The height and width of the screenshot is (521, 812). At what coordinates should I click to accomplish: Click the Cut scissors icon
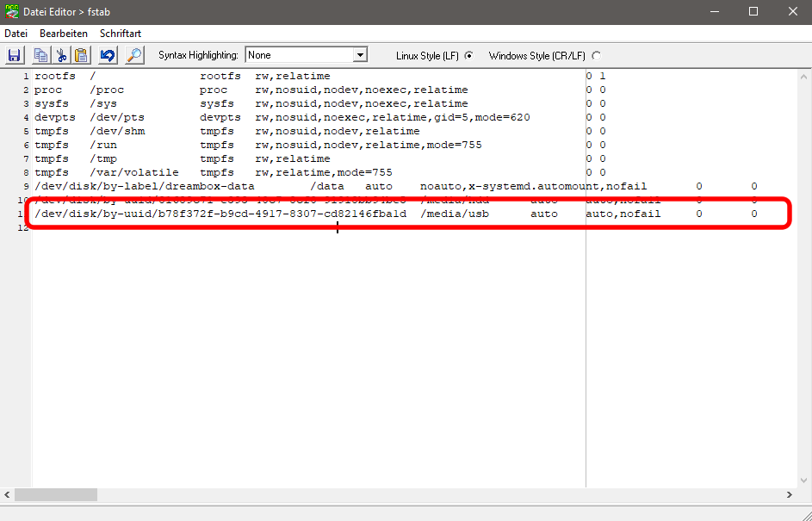(x=61, y=55)
